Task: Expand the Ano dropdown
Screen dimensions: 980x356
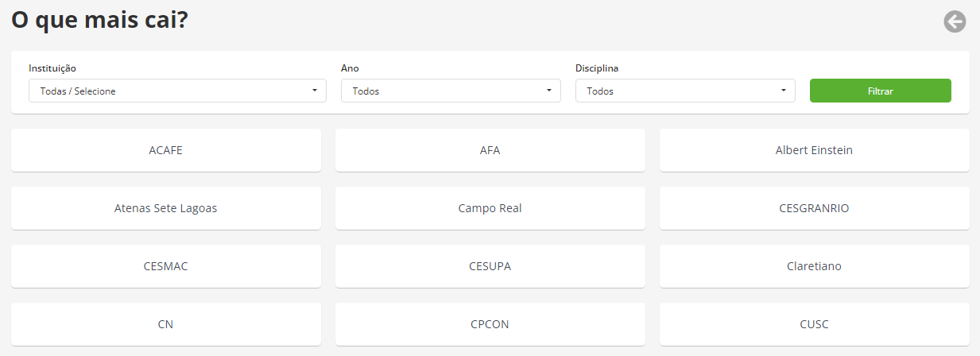Action: coord(451,91)
